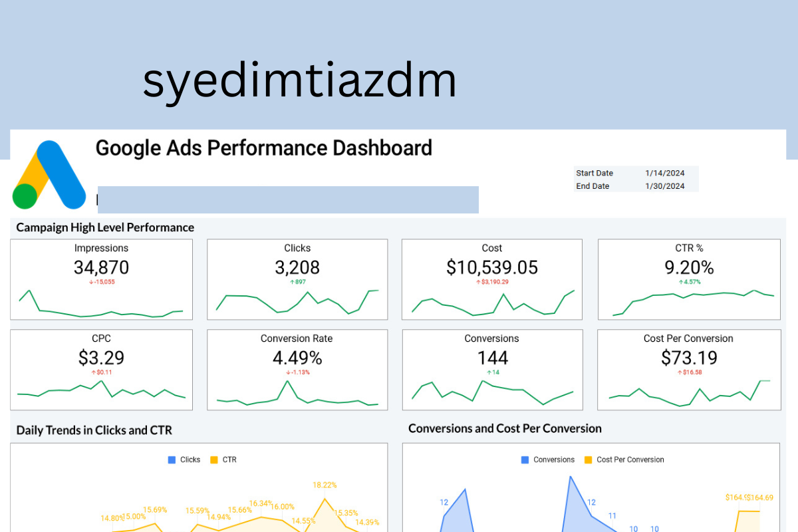Click the Cost Per Conversion change $16.58

click(689, 372)
